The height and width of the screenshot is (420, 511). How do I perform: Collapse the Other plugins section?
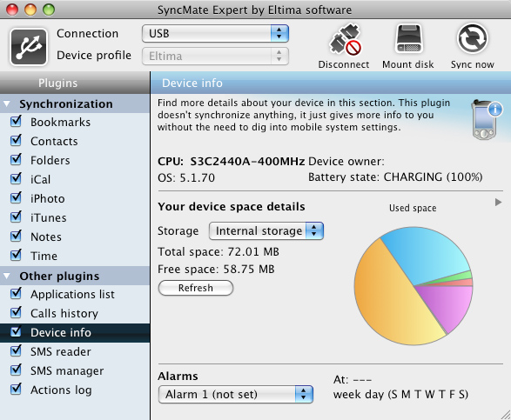6,277
